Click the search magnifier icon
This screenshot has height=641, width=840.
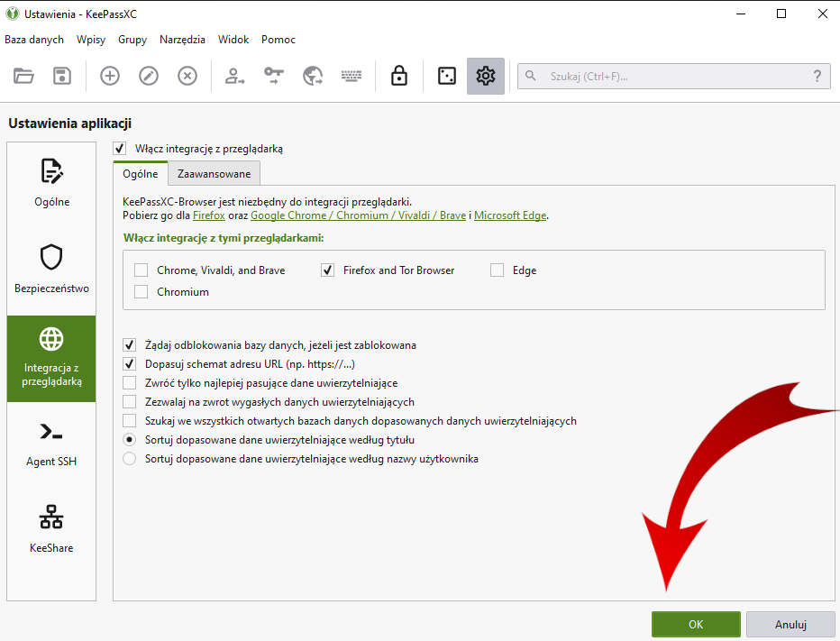(x=530, y=76)
